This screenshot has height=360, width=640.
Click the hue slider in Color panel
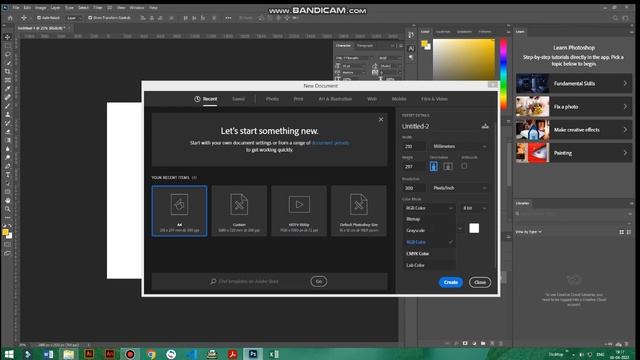click(503, 75)
